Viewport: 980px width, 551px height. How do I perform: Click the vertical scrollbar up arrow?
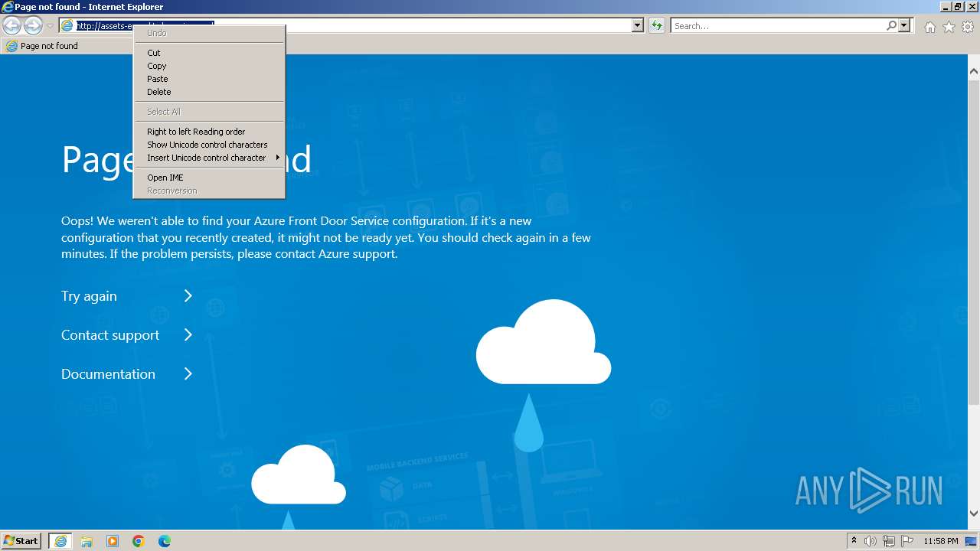(x=974, y=71)
